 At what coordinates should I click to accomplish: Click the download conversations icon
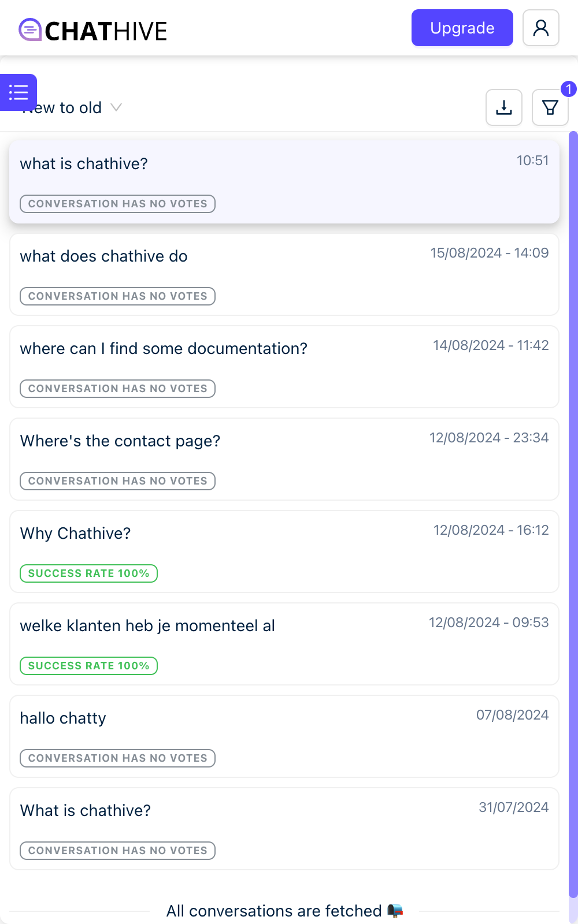(x=504, y=107)
